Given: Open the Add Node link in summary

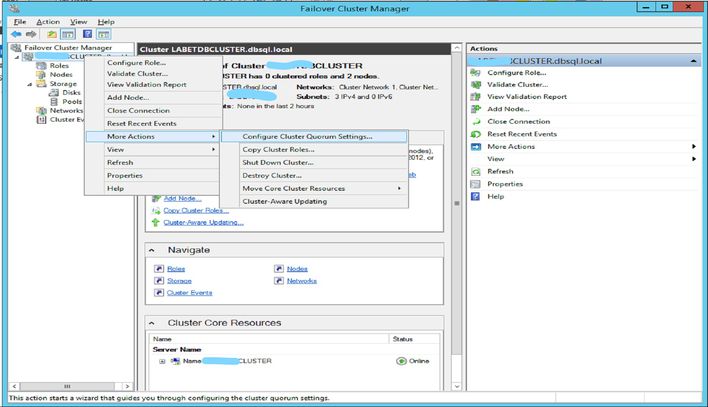Looking at the screenshot, I should (x=182, y=198).
